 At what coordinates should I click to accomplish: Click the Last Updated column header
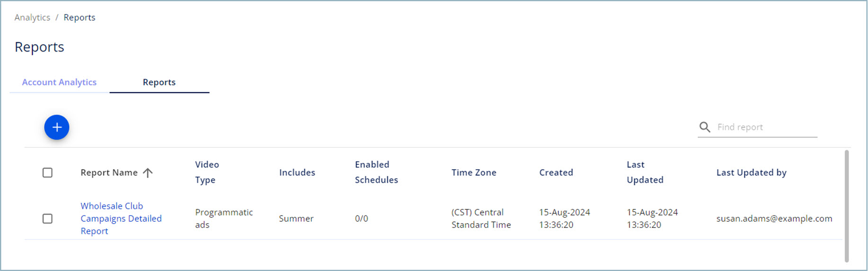(645, 172)
